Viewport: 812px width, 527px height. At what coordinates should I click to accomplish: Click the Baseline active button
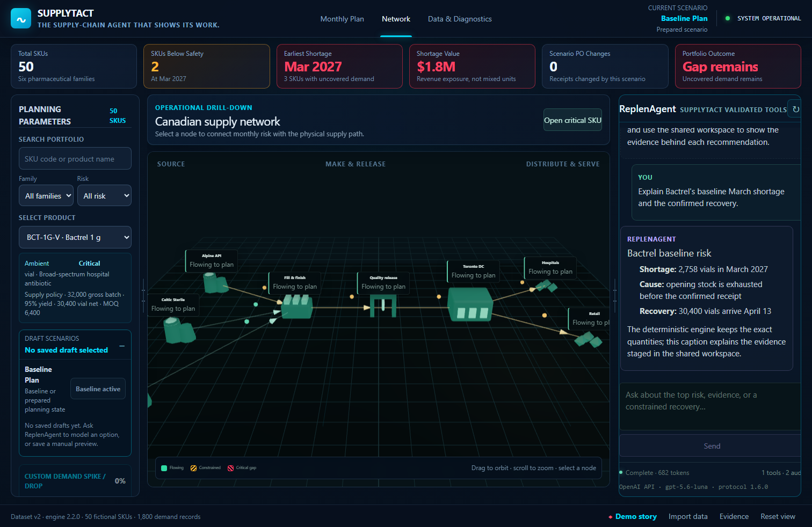(x=98, y=389)
